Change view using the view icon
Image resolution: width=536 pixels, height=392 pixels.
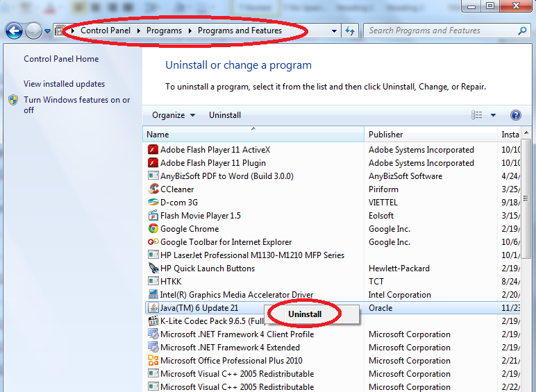tap(476, 115)
